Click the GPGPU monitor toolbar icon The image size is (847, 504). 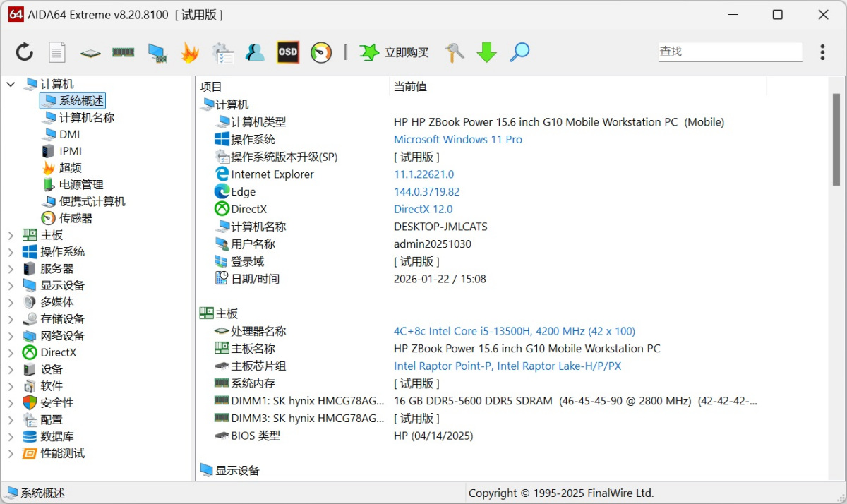157,52
